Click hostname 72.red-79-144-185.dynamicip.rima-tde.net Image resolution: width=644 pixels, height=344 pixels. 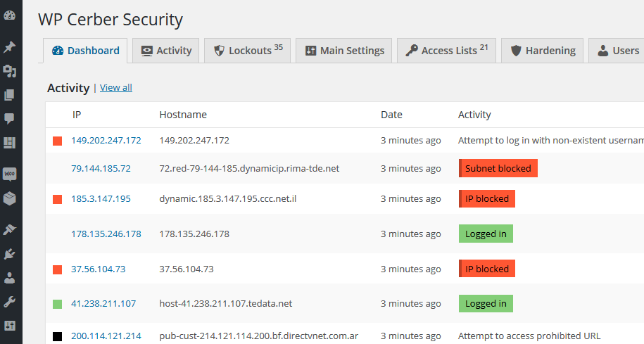(249, 168)
